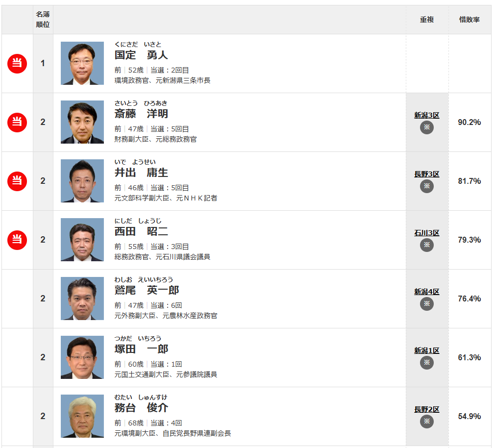495x448 pixels.
Task: Open the 新潟3区 district link
Action: [426, 115]
